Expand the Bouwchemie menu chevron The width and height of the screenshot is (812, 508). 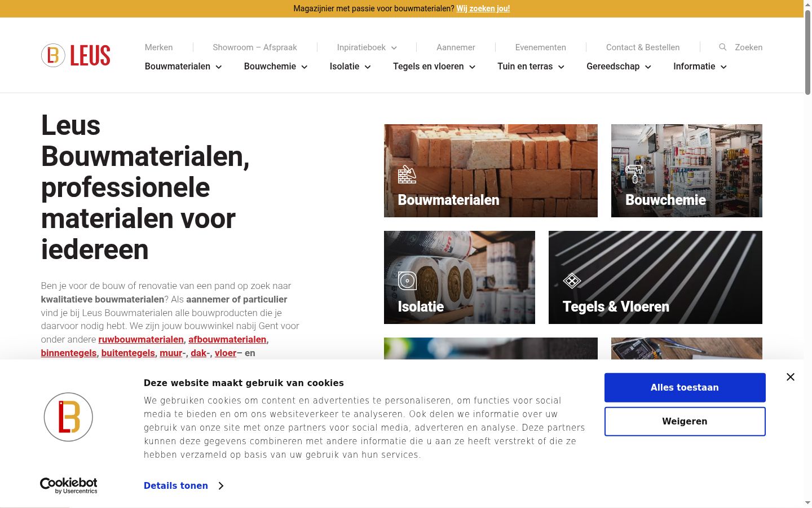point(304,67)
